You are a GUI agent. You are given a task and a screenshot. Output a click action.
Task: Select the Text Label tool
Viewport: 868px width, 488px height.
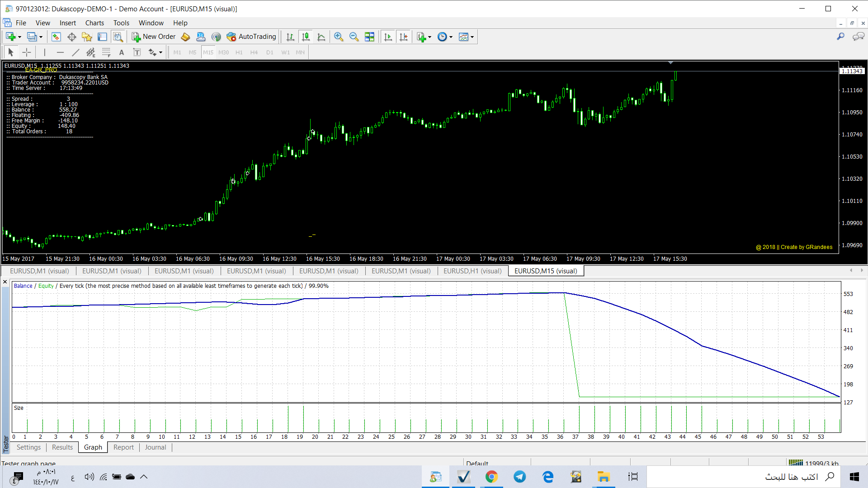point(137,52)
